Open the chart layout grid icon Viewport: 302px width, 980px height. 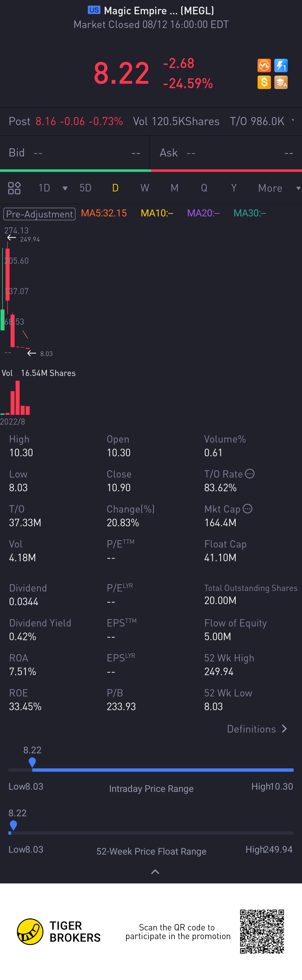pos(14,188)
